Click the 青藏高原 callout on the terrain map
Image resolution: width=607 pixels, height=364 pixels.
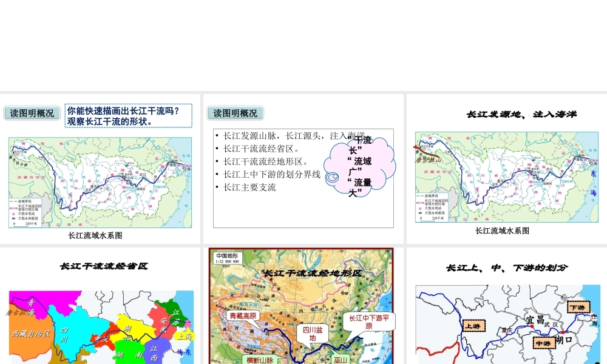(x=243, y=316)
